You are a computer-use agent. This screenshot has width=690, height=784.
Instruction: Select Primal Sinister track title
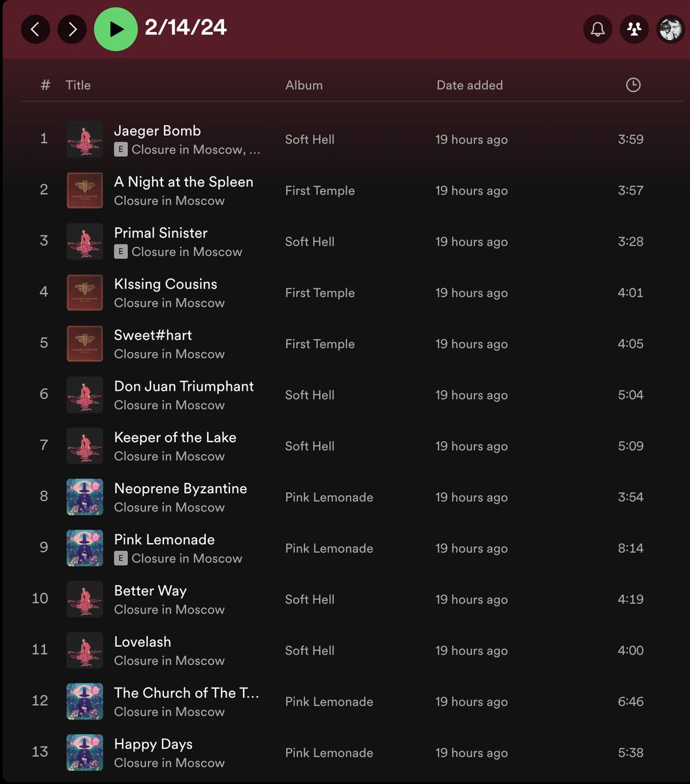pos(161,233)
